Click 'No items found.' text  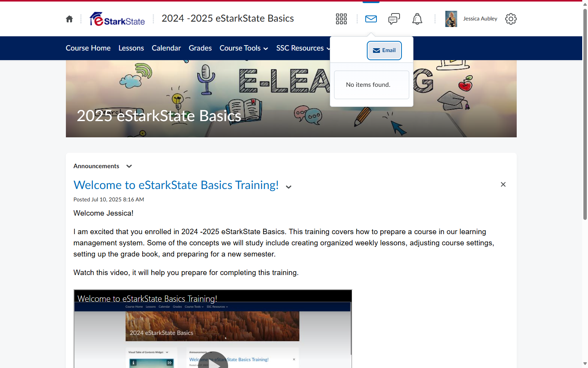coord(368,85)
